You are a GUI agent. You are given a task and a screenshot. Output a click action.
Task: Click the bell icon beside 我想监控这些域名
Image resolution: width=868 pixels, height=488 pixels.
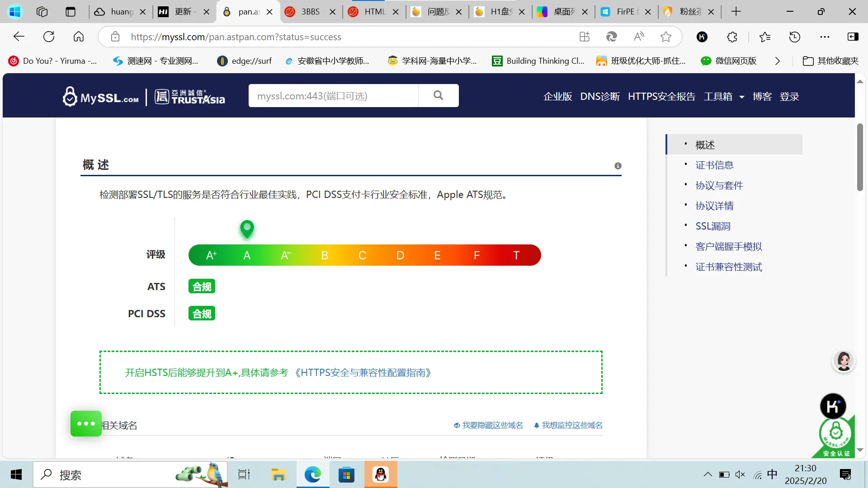(x=536, y=425)
